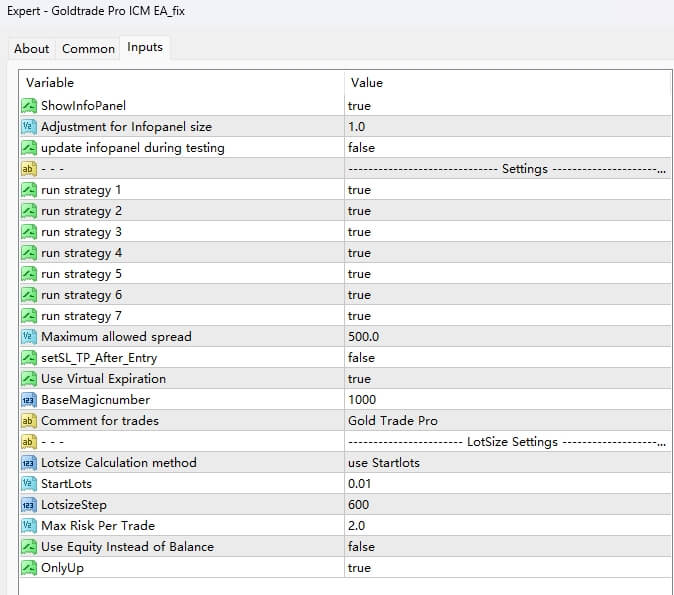Switch to the Common tab
674x595 pixels.
pos(88,48)
